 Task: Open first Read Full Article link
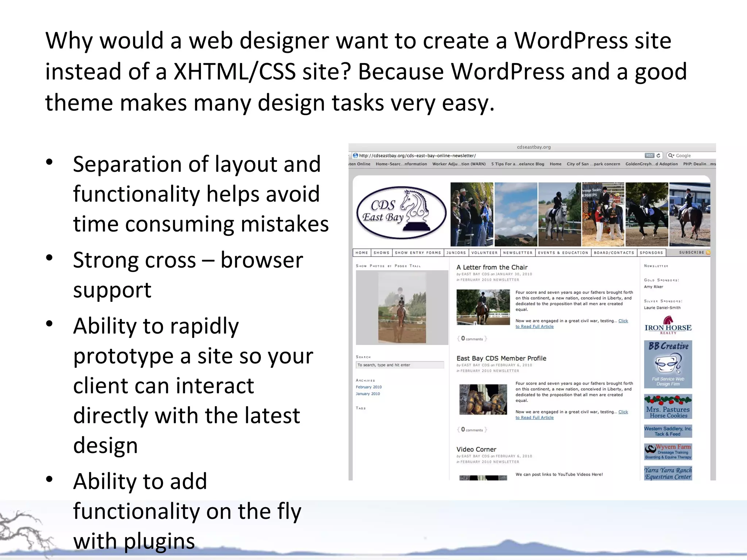pyautogui.click(x=534, y=327)
